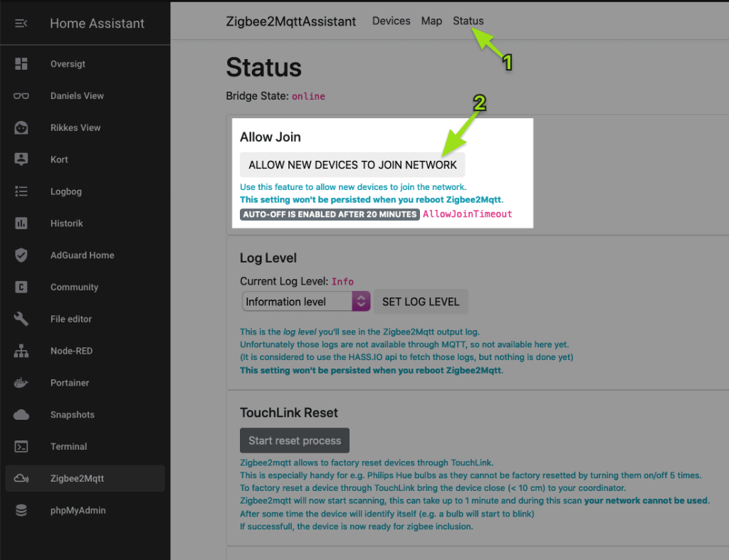Go to Node-RED sidebar entry
This screenshot has height=560, width=729.
point(85,351)
